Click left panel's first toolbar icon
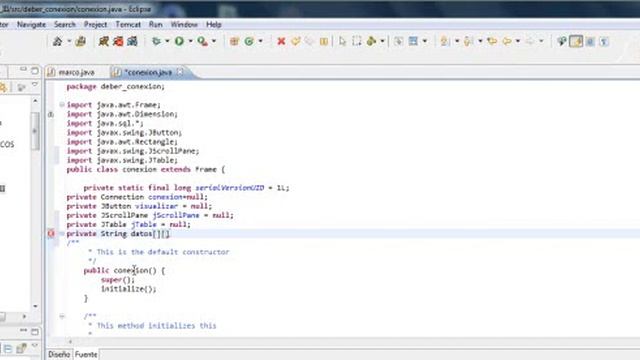The height and width of the screenshot is (360, 640). pyautogui.click(x=3, y=87)
